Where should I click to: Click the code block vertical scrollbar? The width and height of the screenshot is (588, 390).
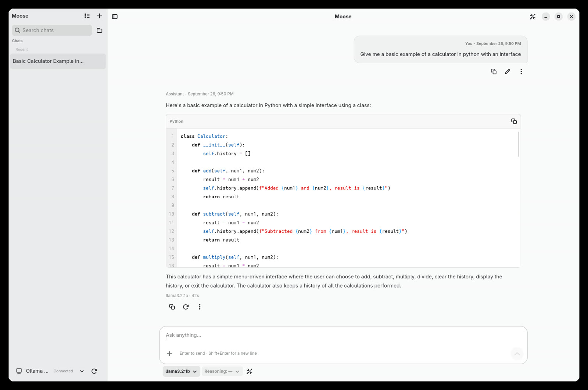pyautogui.click(x=519, y=144)
